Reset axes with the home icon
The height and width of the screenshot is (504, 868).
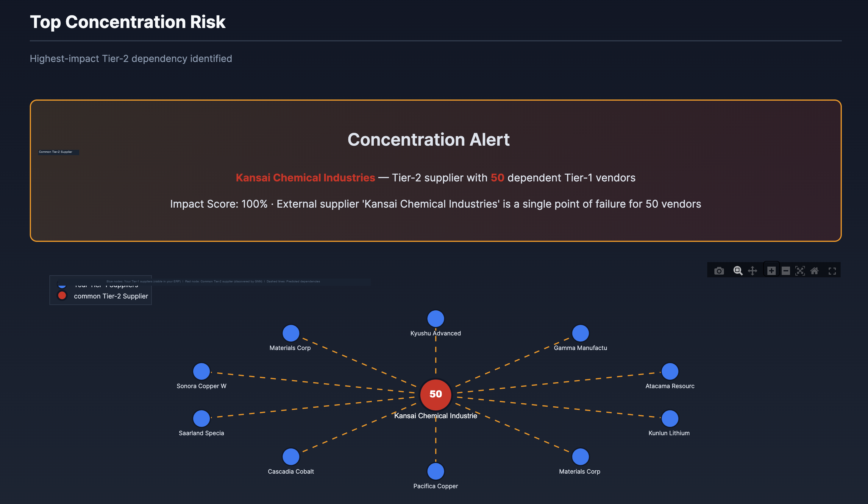(x=814, y=271)
